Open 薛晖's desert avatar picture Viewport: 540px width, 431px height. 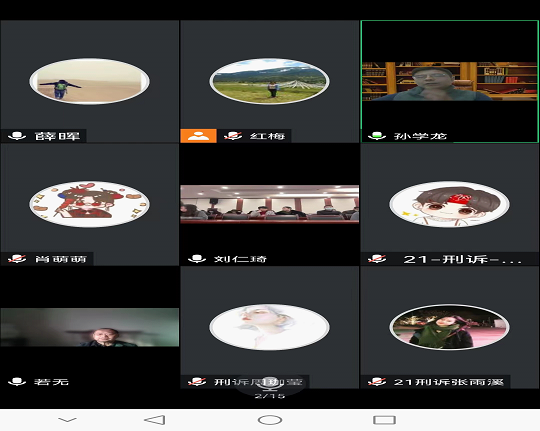(x=90, y=81)
